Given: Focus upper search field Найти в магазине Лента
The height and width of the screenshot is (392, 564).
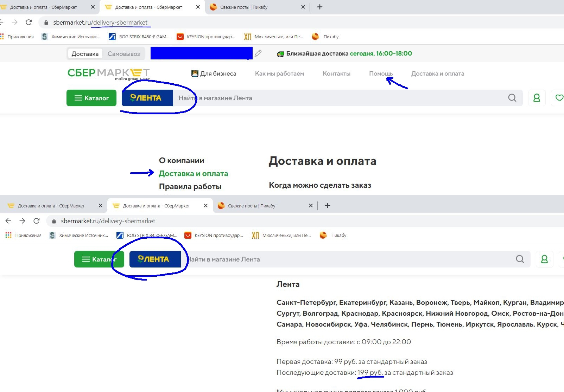Looking at the screenshot, I should pos(338,98).
